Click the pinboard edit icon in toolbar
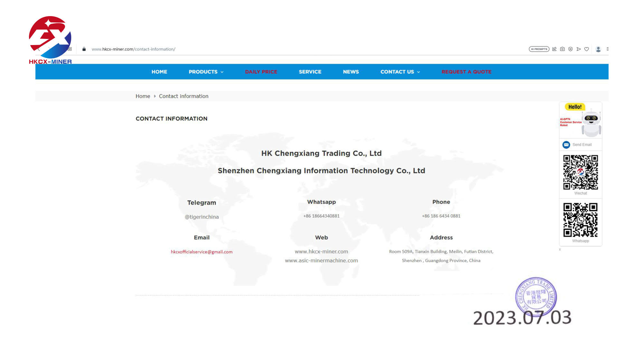Image resolution: width=644 pixels, height=362 pixels. tap(554, 49)
